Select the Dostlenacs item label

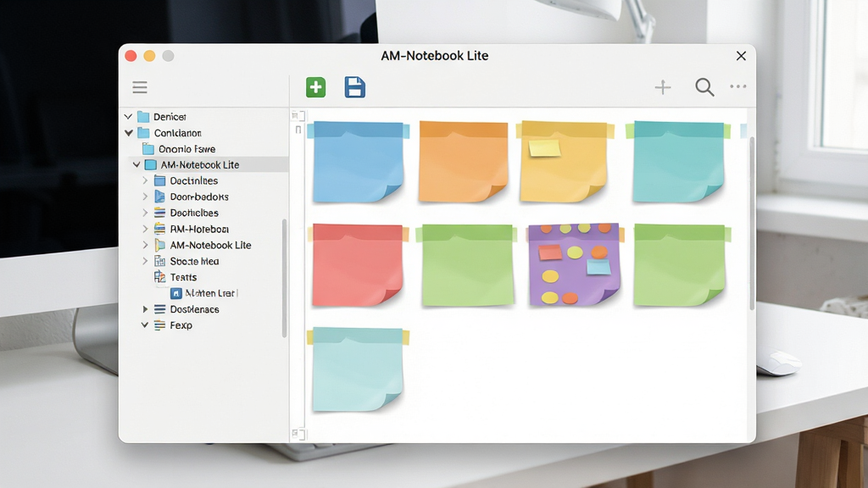[194, 309]
